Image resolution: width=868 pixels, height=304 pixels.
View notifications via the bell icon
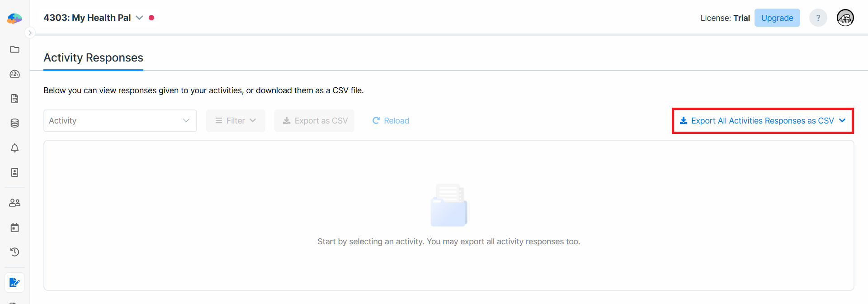14,147
